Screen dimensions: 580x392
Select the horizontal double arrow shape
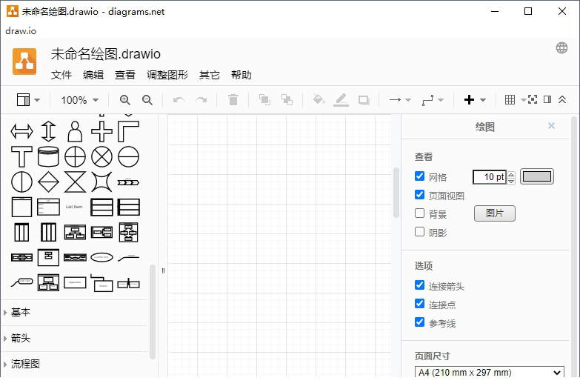21,131
